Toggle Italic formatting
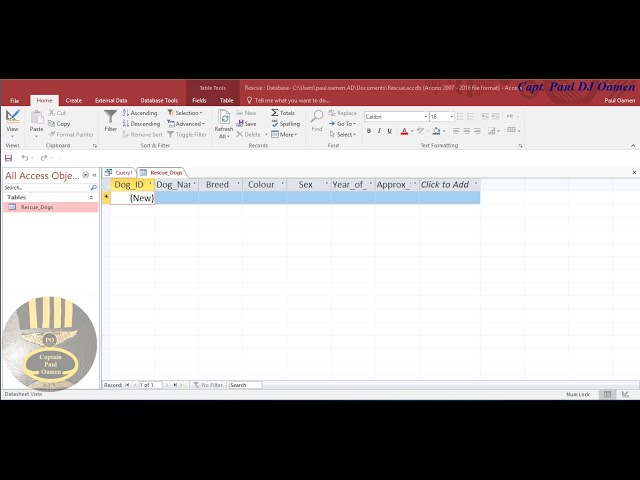640x480 pixels. coord(379,131)
